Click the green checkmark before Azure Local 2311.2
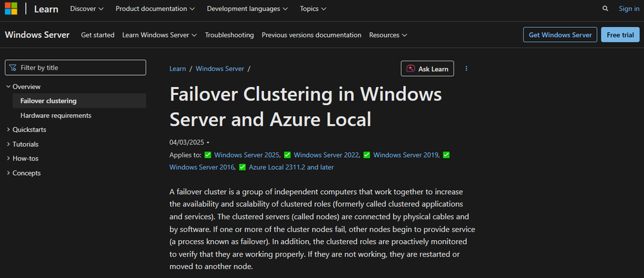 [x=242, y=167]
